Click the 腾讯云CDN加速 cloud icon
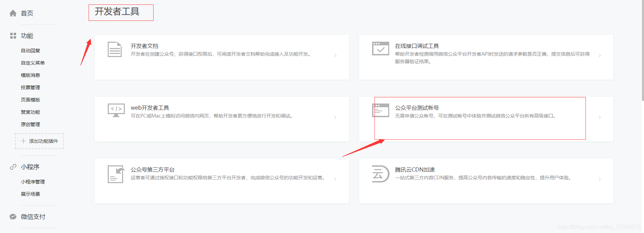The image size is (644, 233). pyautogui.click(x=381, y=174)
